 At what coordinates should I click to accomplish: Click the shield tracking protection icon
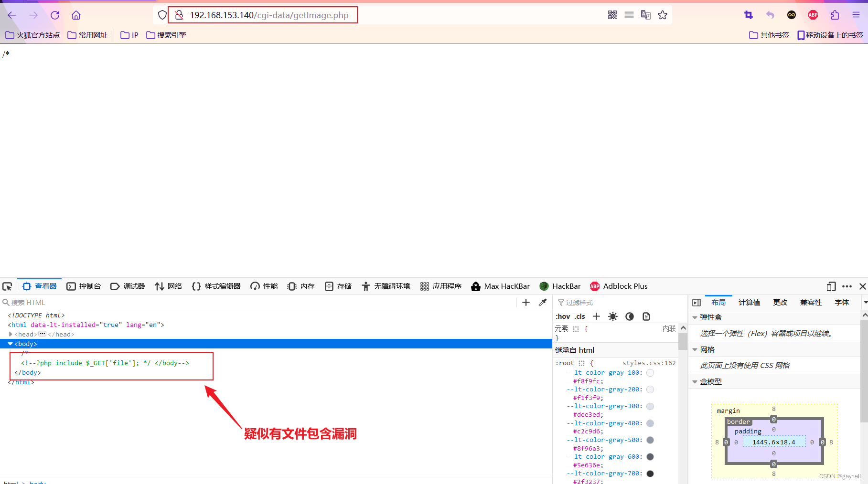pyautogui.click(x=162, y=15)
